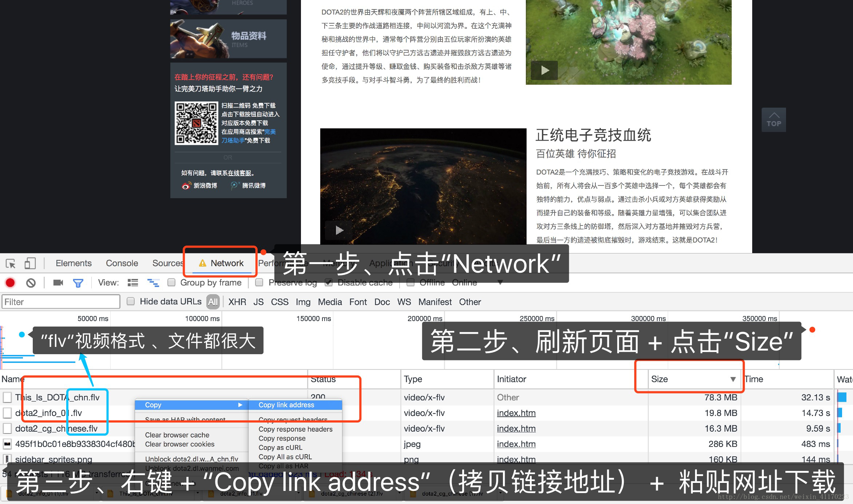This screenshot has width=853, height=504.
Task: Filter requests by WS
Action: pyautogui.click(x=404, y=302)
